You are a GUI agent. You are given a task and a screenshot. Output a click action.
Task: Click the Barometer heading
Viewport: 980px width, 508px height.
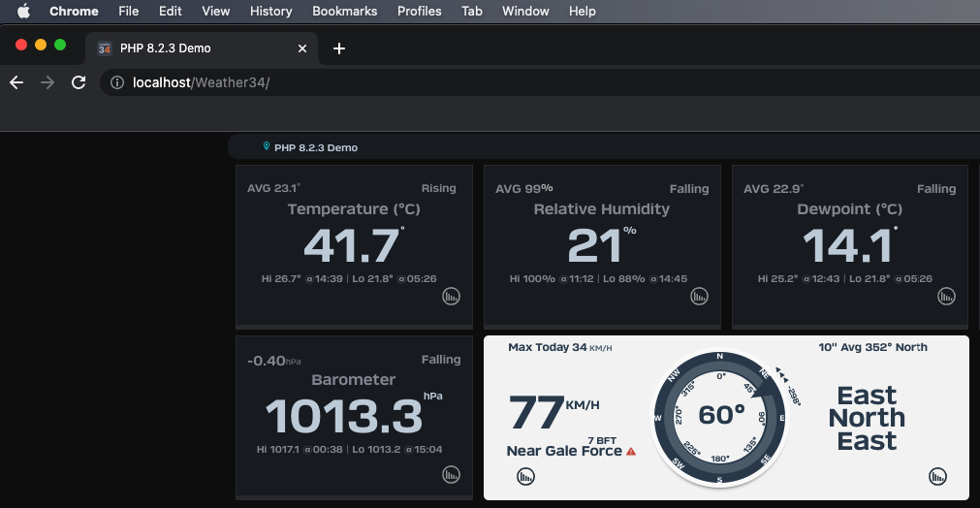(354, 380)
